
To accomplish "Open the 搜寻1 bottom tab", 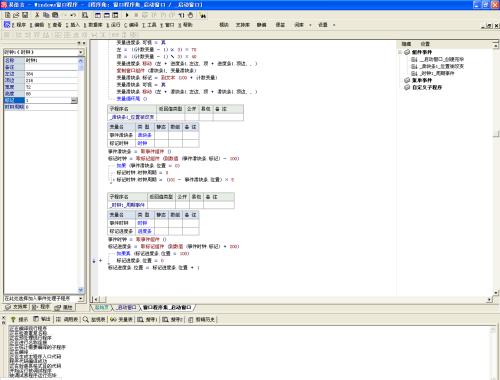I will pyautogui.click(x=147, y=319).
